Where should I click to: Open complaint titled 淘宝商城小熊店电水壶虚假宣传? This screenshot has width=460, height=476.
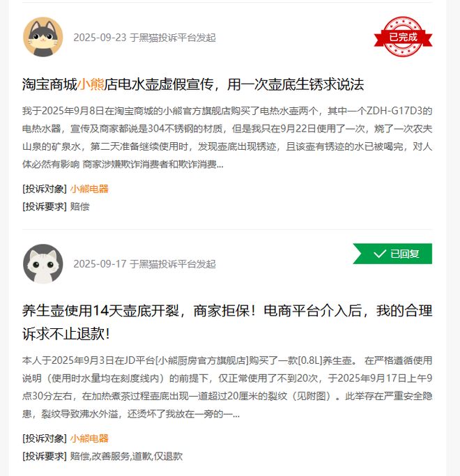pos(193,84)
